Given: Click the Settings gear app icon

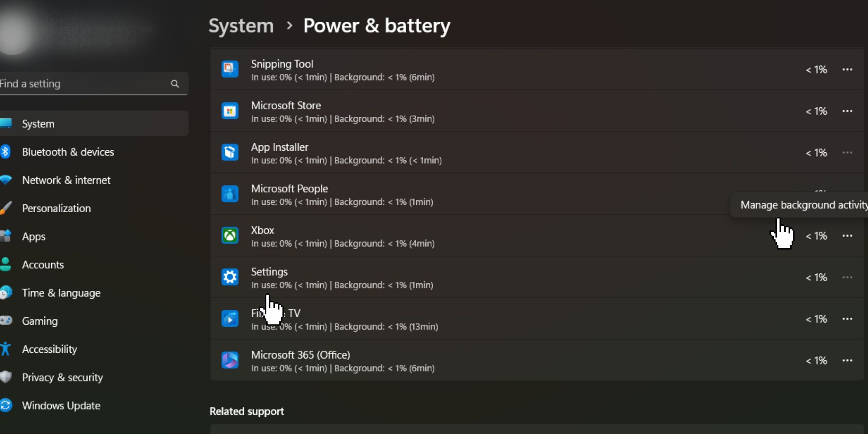Looking at the screenshot, I should (230, 277).
